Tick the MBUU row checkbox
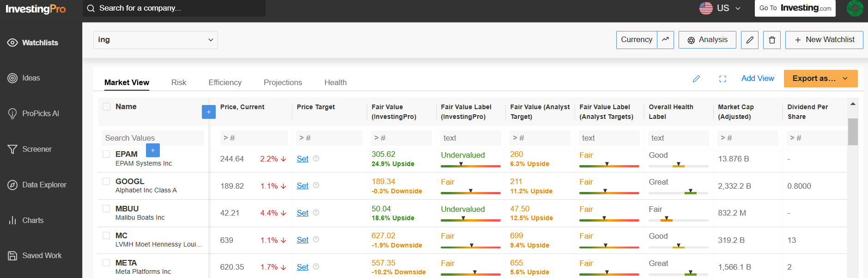This screenshot has width=868, height=278. 107,209
